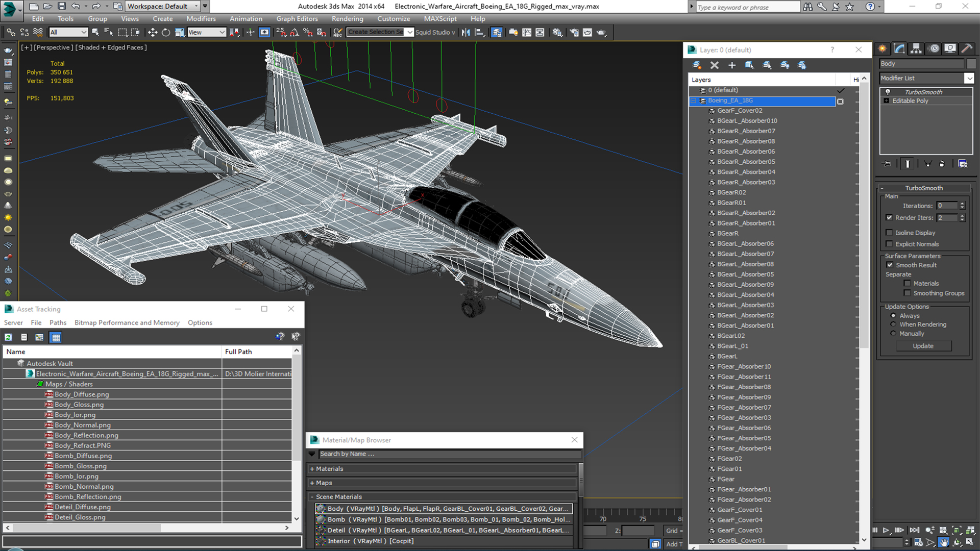980x551 pixels.
Task: Click the Align tool icon
Action: point(479,32)
